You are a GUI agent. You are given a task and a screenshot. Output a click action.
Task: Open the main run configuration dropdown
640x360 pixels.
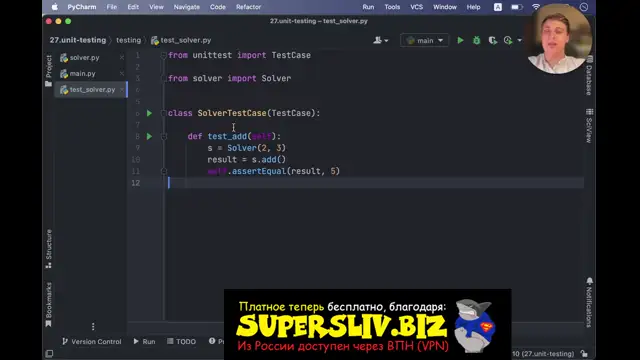(x=424, y=40)
